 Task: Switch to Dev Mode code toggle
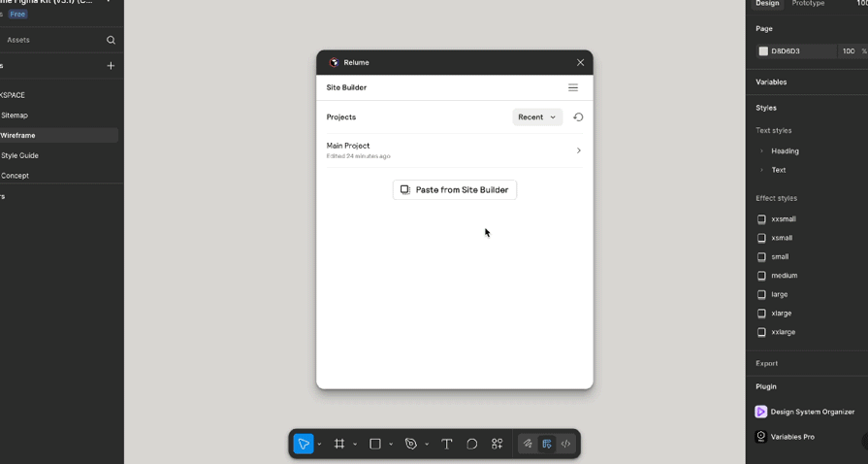tap(565, 444)
